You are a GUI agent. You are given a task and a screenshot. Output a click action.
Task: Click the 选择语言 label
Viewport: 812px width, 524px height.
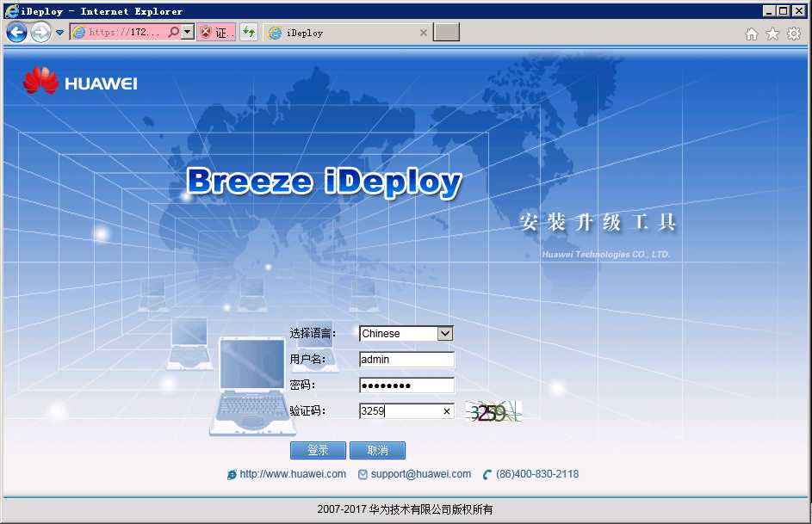pyautogui.click(x=313, y=334)
